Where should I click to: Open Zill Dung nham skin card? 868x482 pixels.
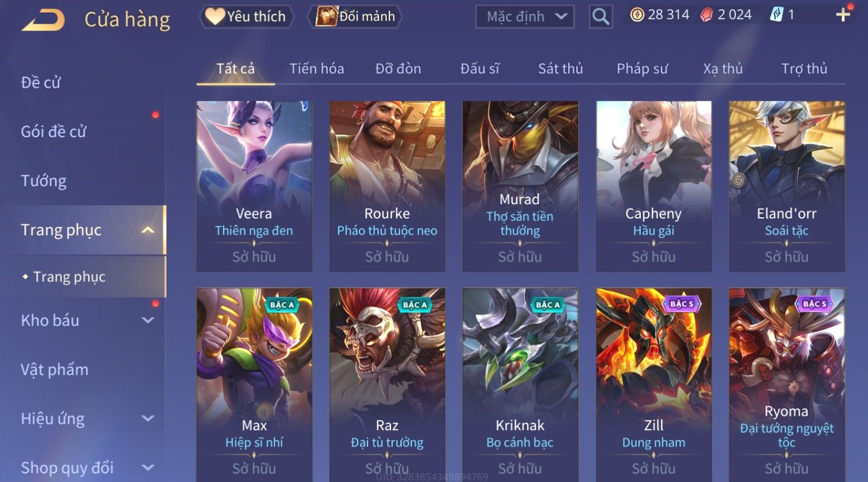point(654,383)
